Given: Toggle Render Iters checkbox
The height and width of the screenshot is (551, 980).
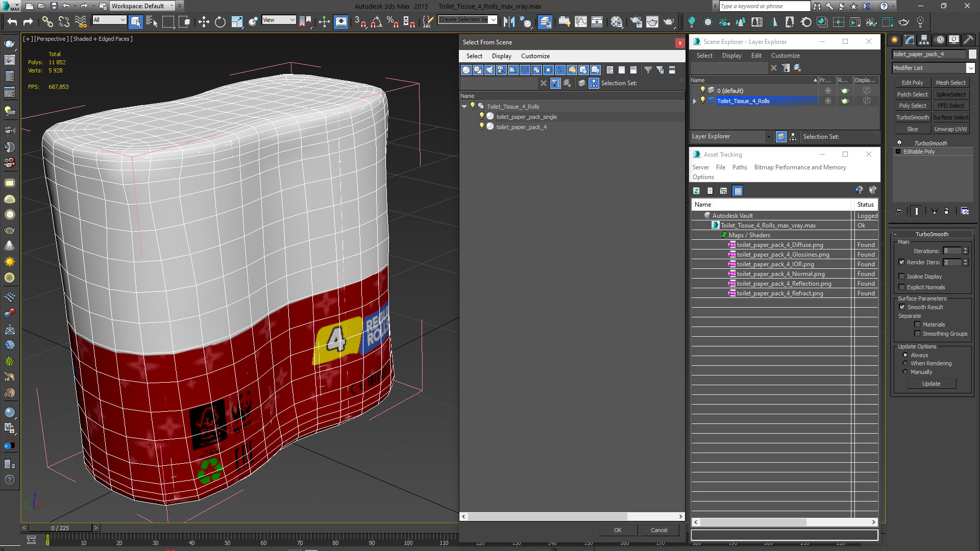Looking at the screenshot, I should [901, 262].
